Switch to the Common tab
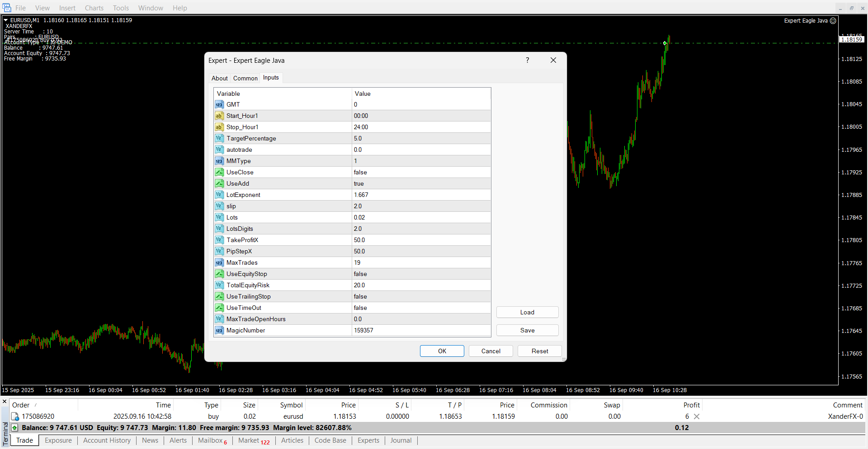 (x=245, y=79)
